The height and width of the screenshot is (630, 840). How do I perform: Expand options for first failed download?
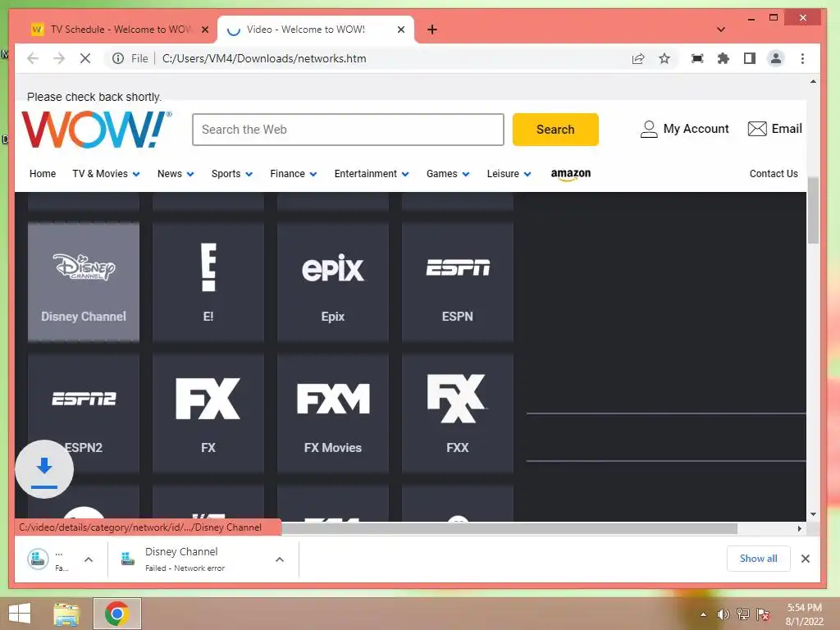[89, 559]
